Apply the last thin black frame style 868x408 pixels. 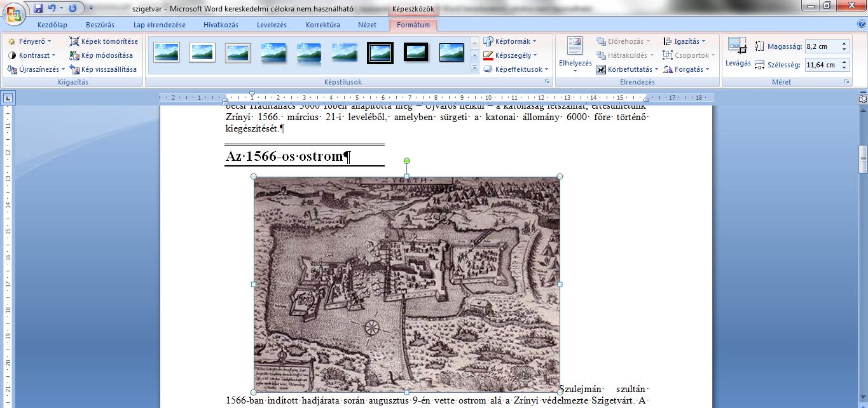451,52
